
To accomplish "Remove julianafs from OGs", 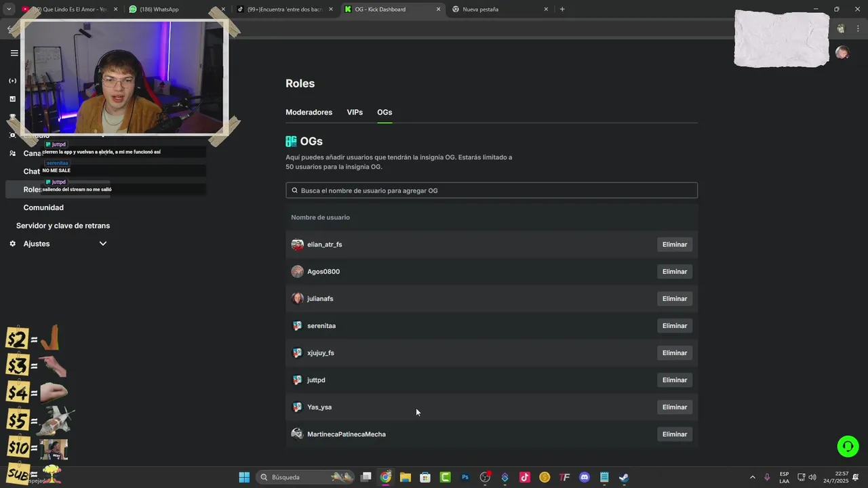I will click(x=675, y=299).
